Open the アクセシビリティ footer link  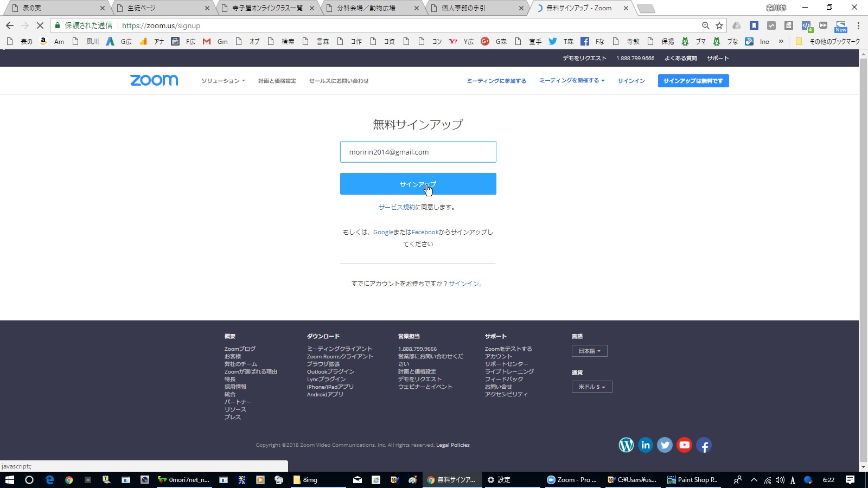coord(506,394)
